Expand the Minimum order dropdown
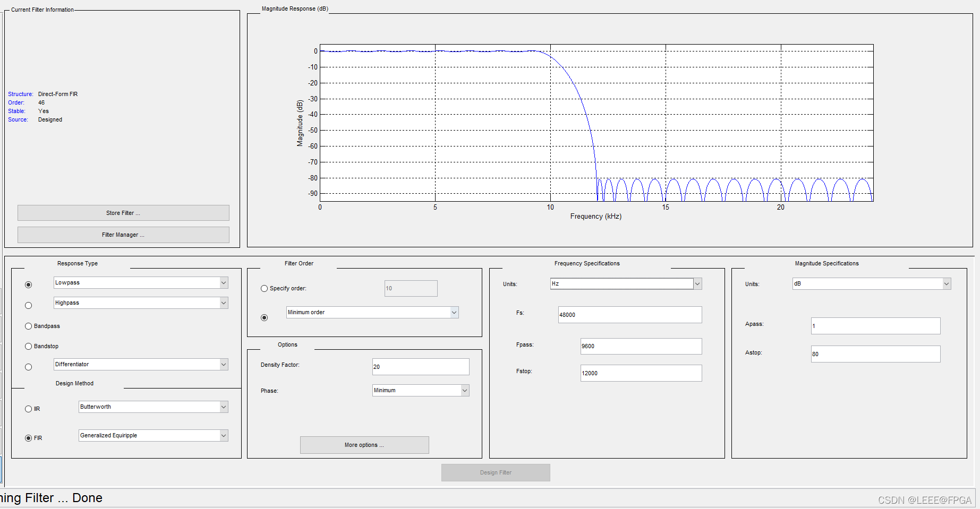Image resolution: width=980 pixels, height=509 pixels. pos(454,313)
